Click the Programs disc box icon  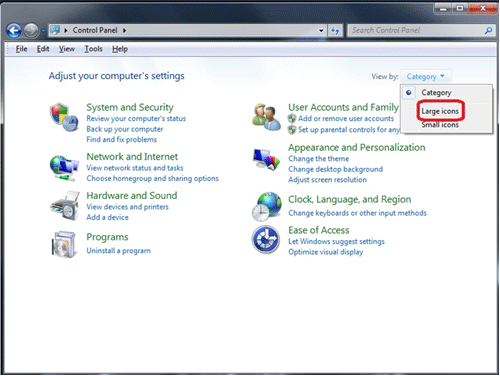[x=63, y=245]
